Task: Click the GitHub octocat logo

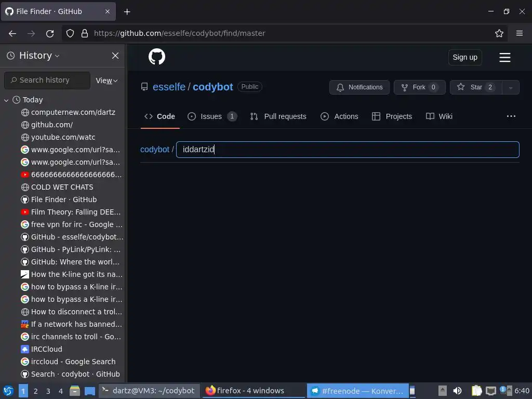Action: click(x=157, y=57)
